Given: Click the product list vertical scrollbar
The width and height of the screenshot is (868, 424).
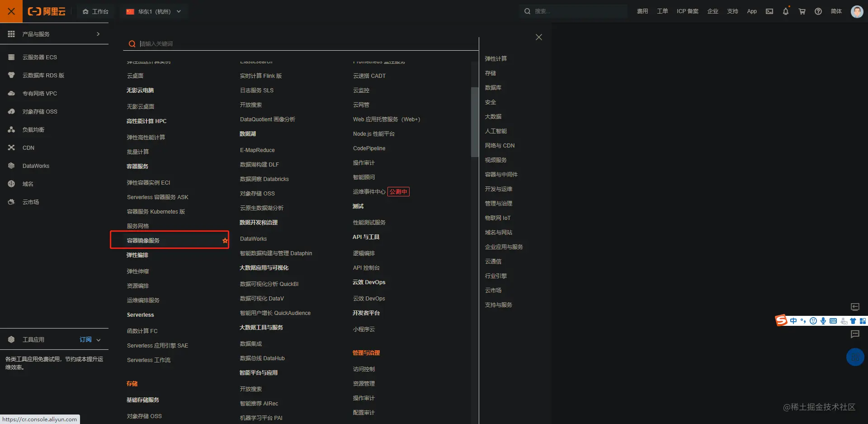Looking at the screenshot, I should click(x=474, y=121).
